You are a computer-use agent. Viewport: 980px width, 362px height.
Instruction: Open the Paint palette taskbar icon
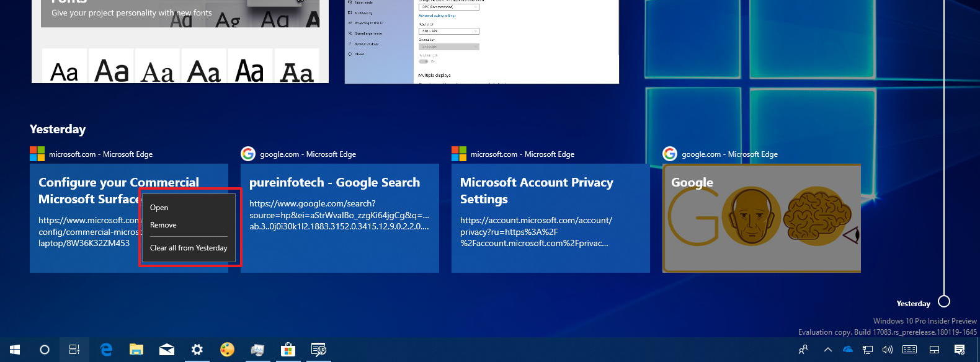tap(227, 350)
